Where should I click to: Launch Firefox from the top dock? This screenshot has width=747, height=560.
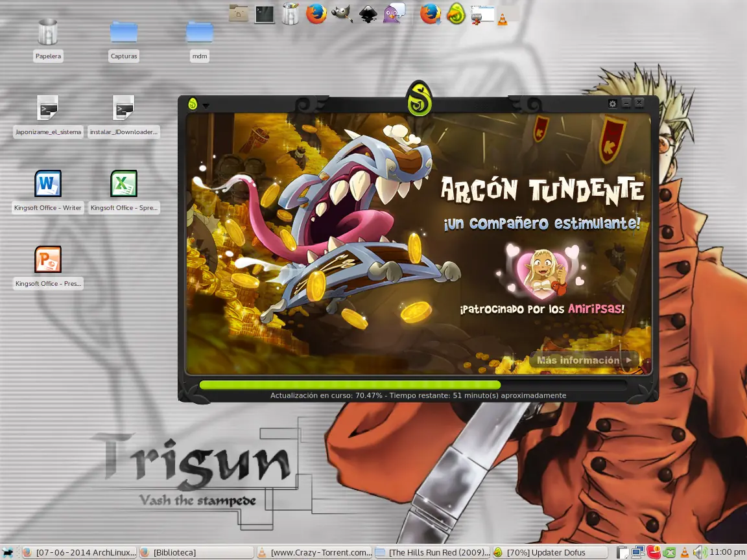(316, 14)
